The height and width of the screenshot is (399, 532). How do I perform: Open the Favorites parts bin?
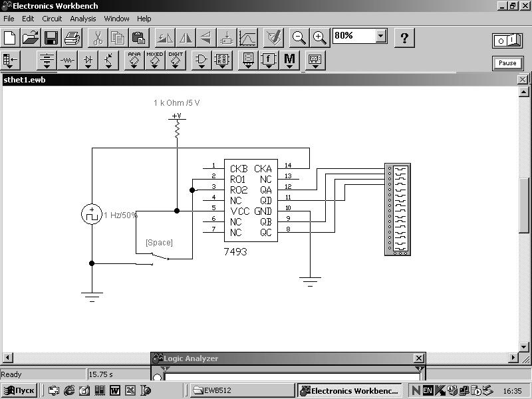pyautogui.click(x=11, y=60)
